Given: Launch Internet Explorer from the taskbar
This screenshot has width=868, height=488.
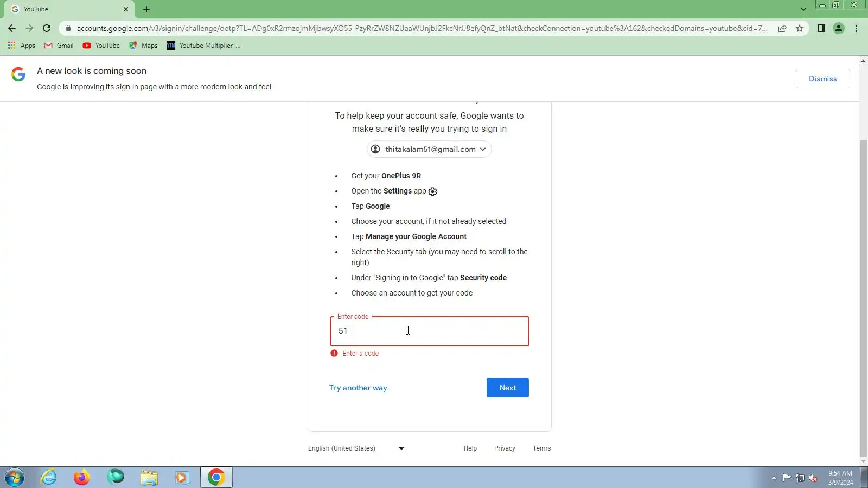Looking at the screenshot, I should (x=49, y=478).
